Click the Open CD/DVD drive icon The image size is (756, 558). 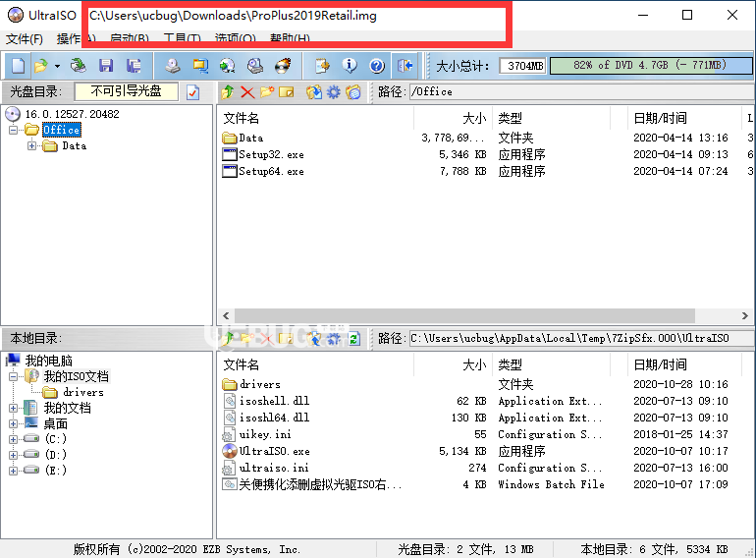coord(79,66)
